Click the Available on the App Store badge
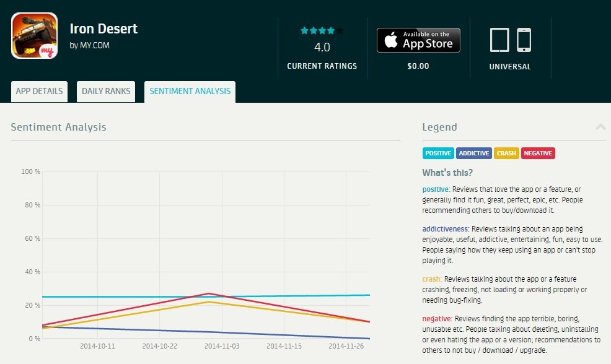This screenshot has width=611, height=364. (x=418, y=40)
